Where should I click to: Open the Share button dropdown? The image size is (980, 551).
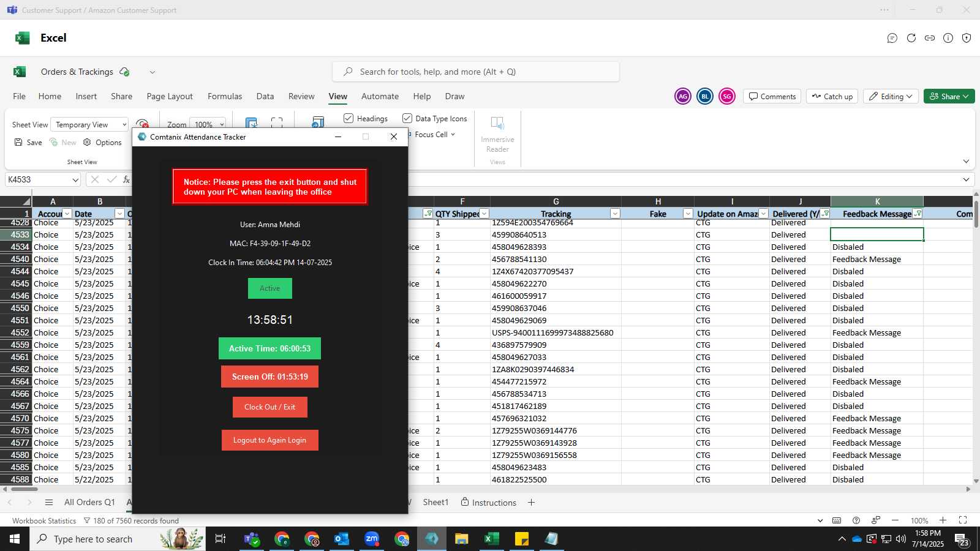[x=966, y=96]
